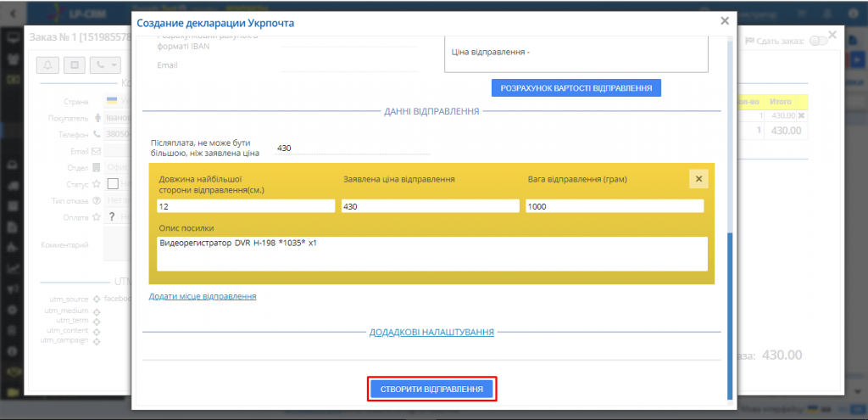Click the Итого column header

click(781, 102)
